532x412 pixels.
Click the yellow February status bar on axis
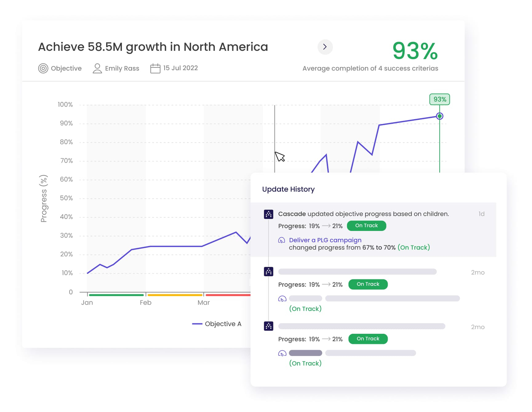point(175,295)
